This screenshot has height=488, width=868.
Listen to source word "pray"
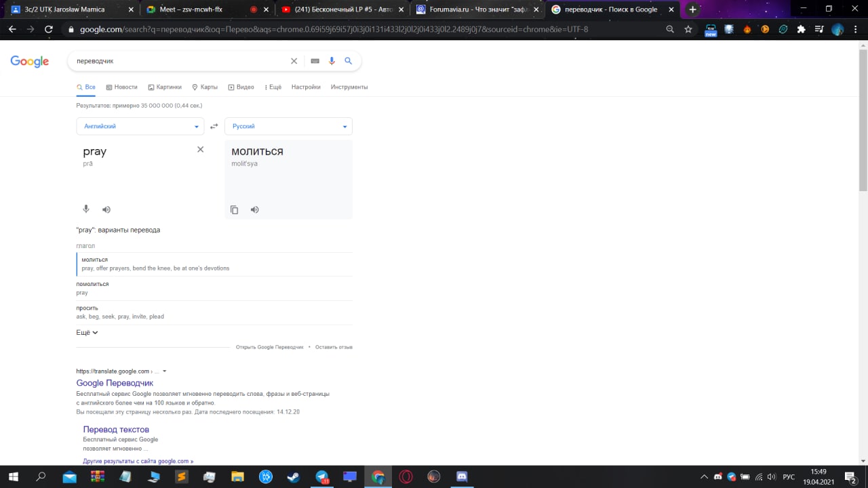pyautogui.click(x=106, y=209)
